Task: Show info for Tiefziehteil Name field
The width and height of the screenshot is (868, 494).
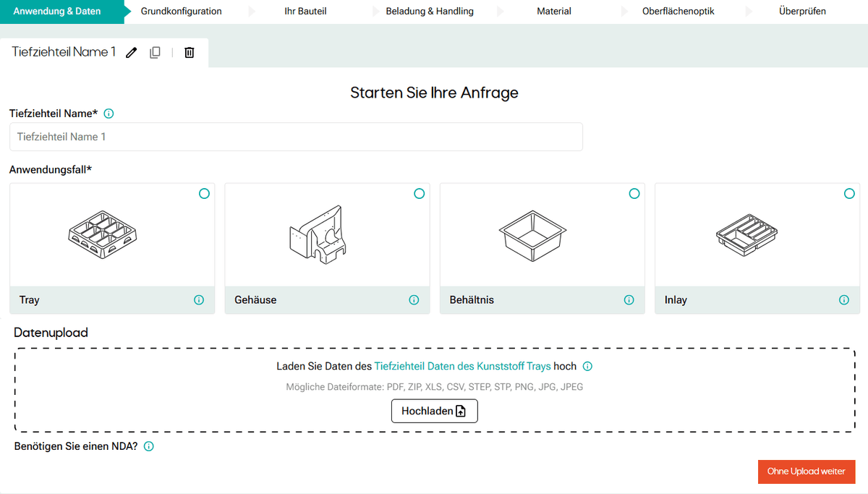Action: click(x=109, y=114)
